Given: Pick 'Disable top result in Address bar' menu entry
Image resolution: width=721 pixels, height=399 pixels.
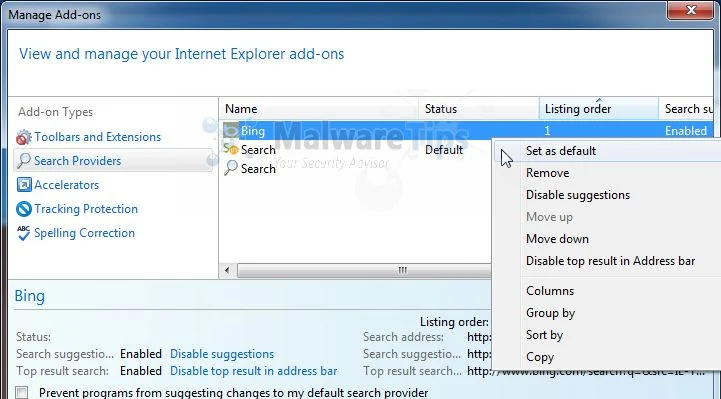Looking at the screenshot, I should [x=610, y=261].
